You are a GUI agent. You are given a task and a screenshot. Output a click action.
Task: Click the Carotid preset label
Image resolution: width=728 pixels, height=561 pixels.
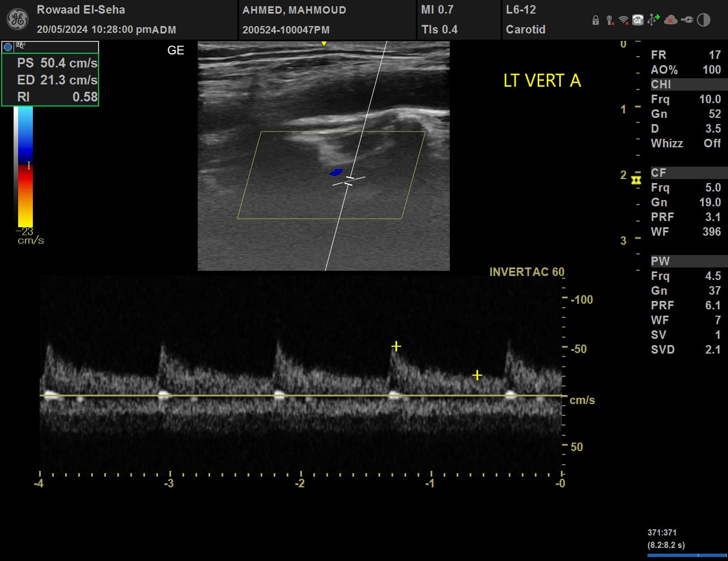point(526,29)
